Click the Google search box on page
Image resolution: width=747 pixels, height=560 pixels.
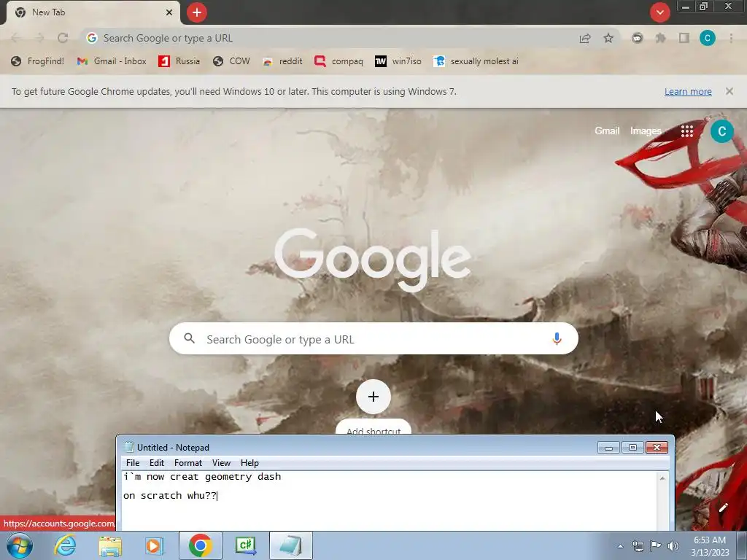click(x=373, y=338)
